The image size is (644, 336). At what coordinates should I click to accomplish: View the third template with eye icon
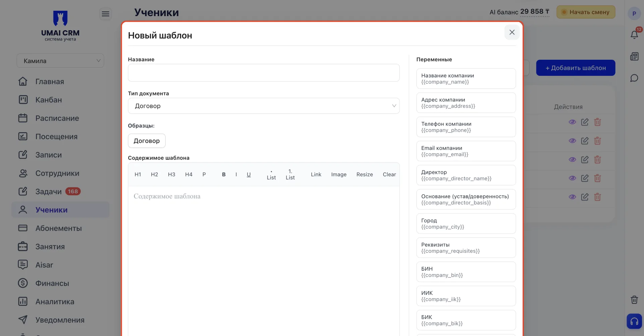coord(572,160)
